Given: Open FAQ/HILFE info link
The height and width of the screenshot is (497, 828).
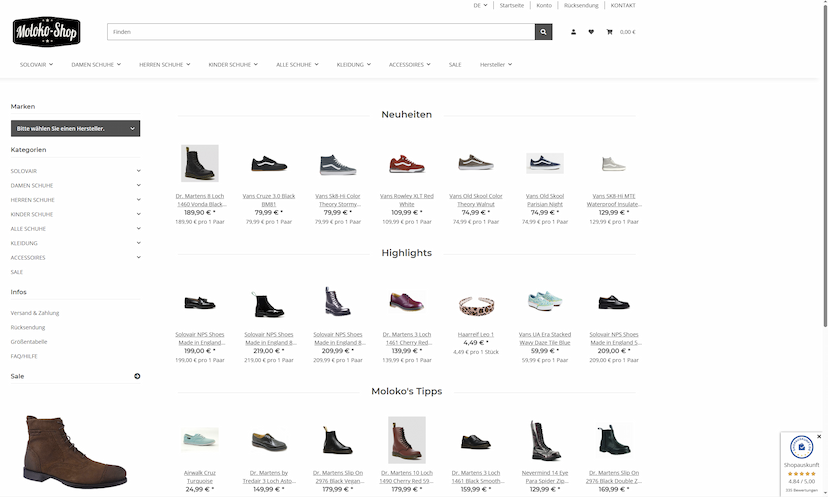Looking at the screenshot, I should 24,356.
